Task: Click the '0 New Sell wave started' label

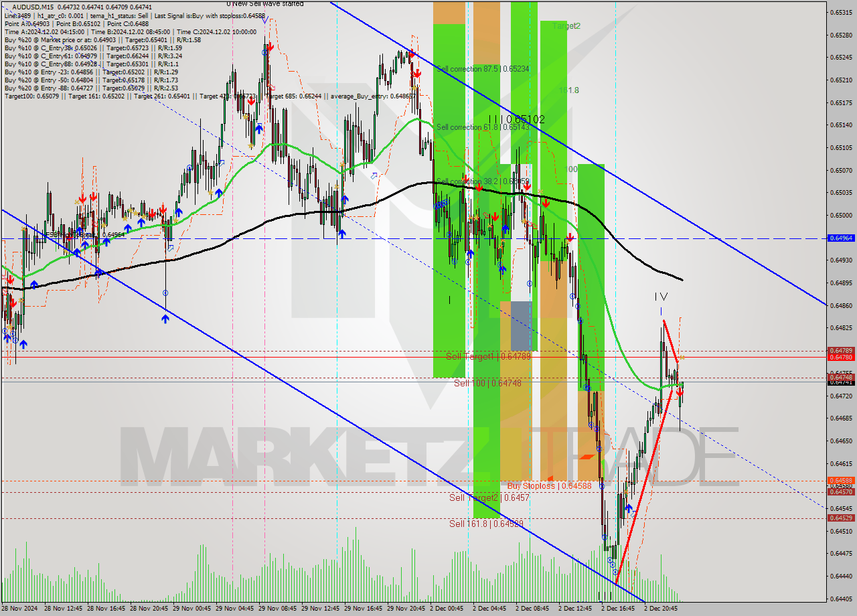Action: point(264,3)
